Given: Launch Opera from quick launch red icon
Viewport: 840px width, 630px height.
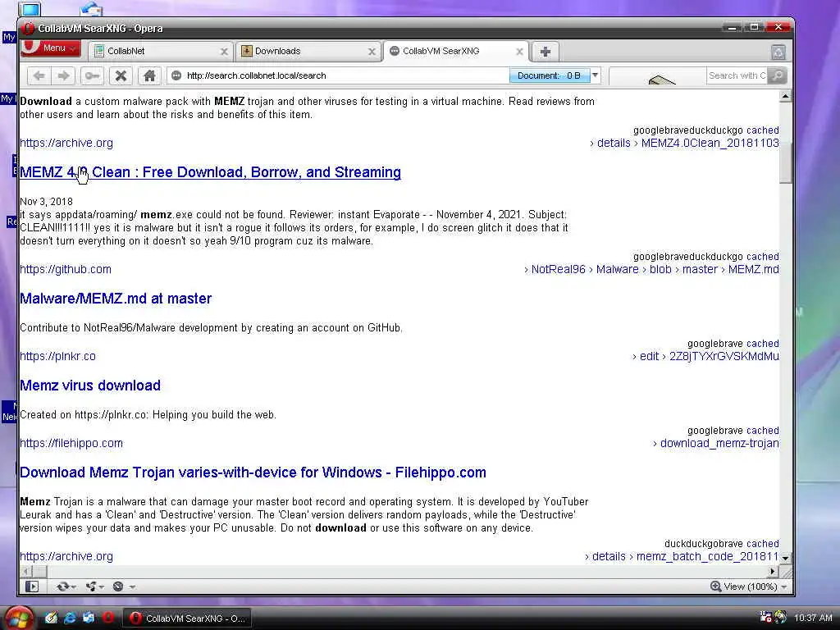Looking at the screenshot, I should click(107, 618).
